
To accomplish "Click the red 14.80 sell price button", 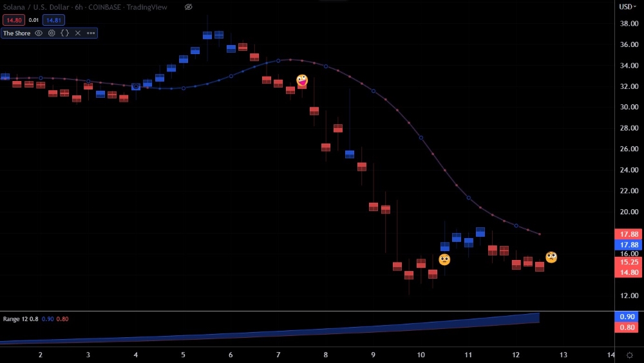I will (14, 20).
